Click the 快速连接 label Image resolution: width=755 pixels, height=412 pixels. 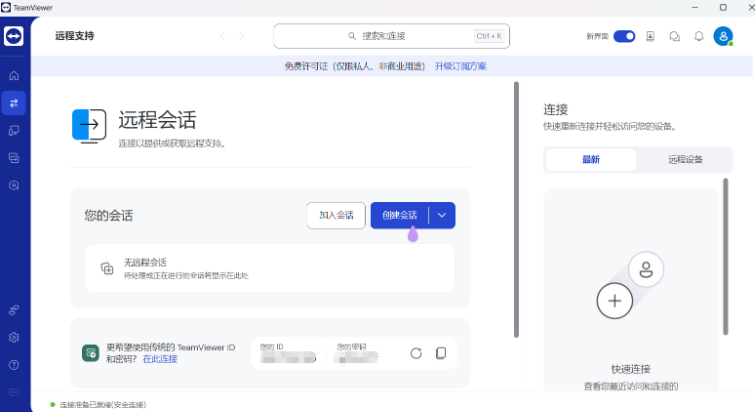click(631, 369)
